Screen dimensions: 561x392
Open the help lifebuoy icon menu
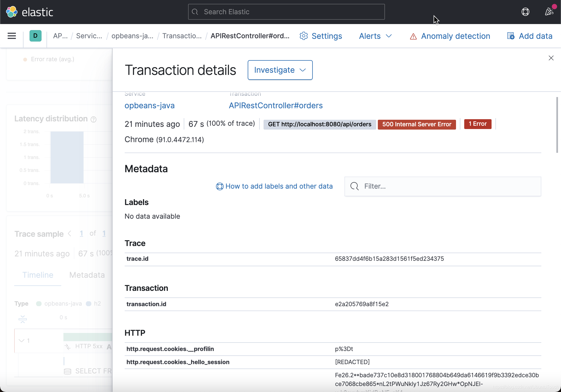click(x=525, y=12)
